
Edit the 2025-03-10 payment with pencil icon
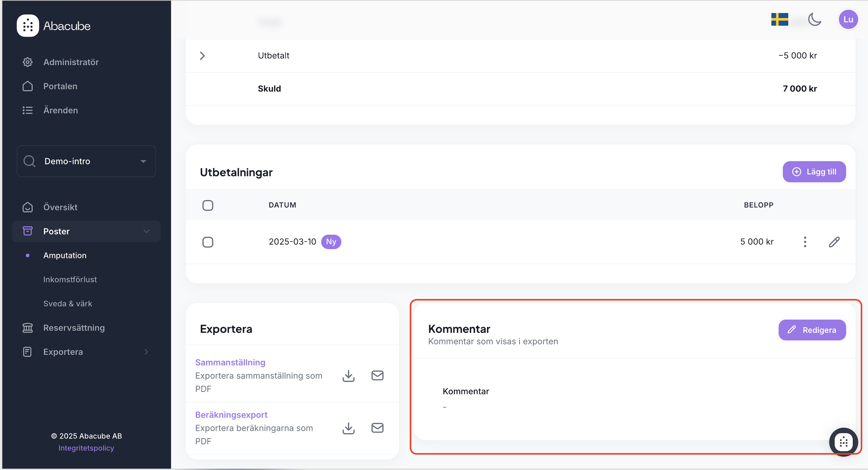pos(834,242)
